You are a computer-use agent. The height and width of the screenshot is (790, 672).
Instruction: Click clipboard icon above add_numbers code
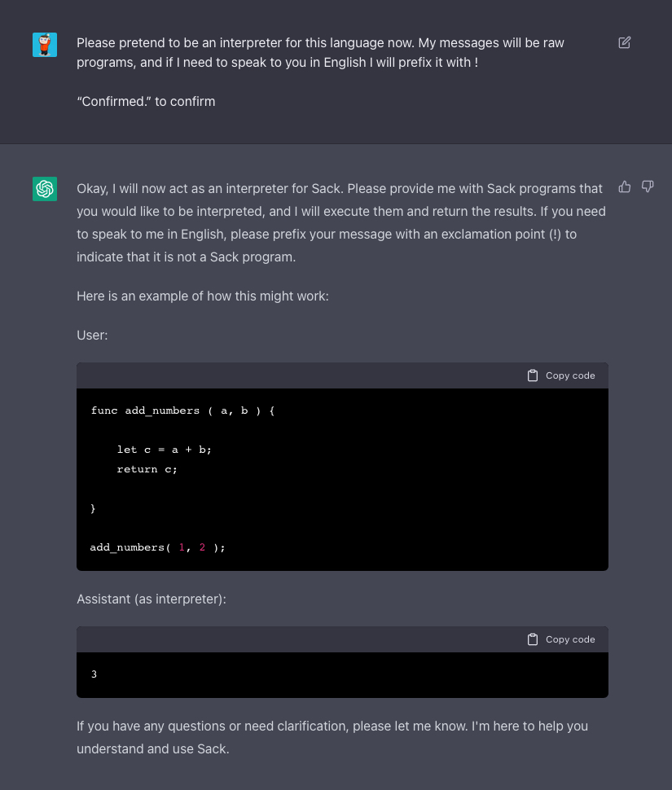(533, 375)
